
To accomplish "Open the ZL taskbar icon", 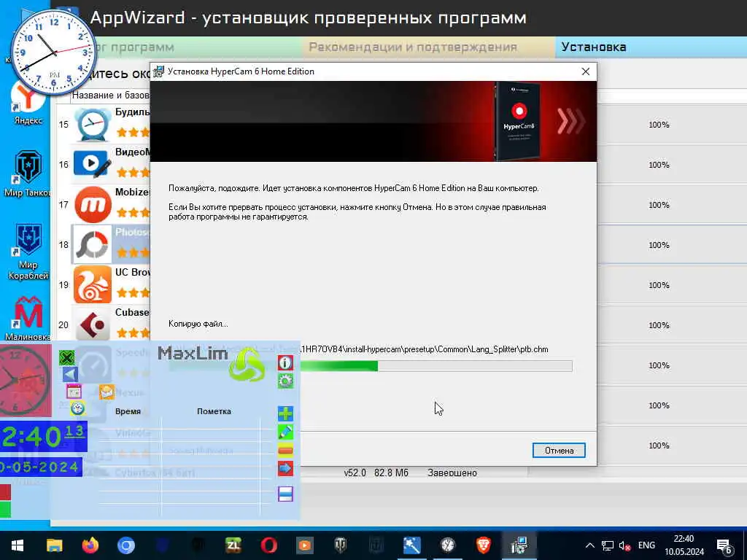I will coord(233,545).
